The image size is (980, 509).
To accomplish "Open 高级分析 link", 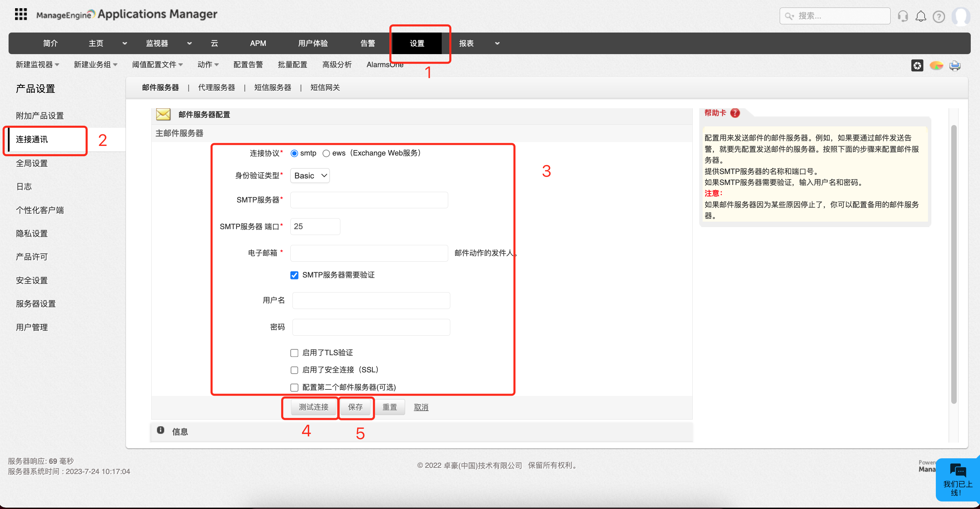I will tap(337, 65).
